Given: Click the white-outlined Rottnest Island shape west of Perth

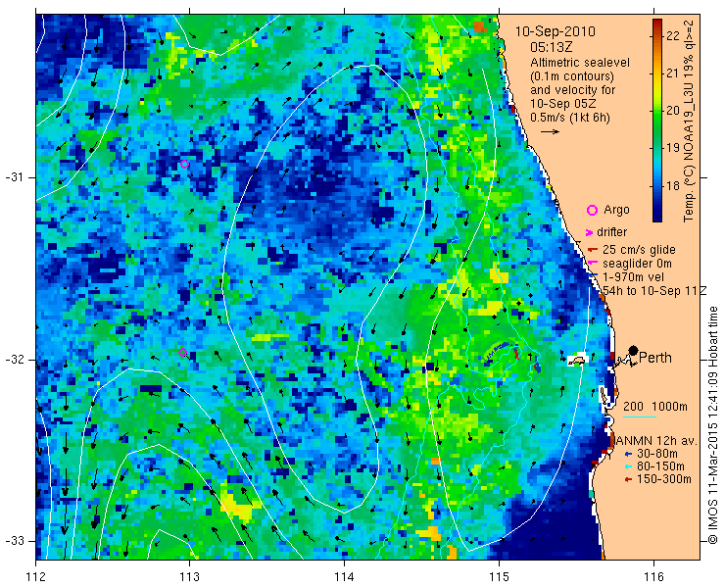Looking at the screenshot, I should [577, 361].
